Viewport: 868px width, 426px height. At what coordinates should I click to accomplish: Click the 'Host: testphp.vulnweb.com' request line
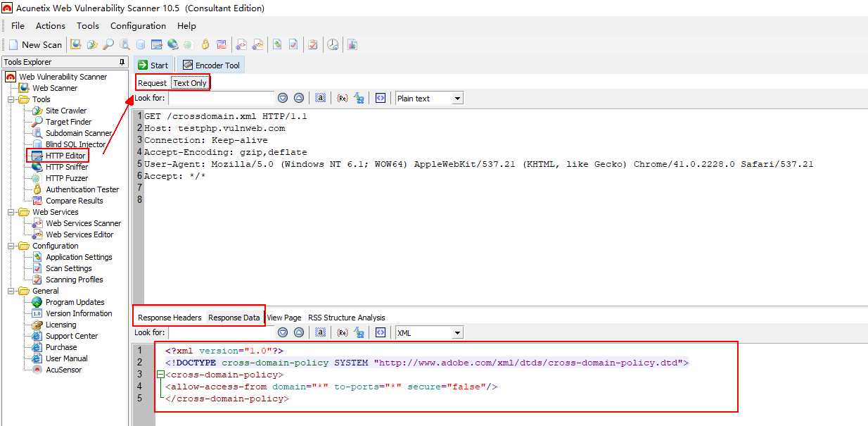[x=215, y=128]
